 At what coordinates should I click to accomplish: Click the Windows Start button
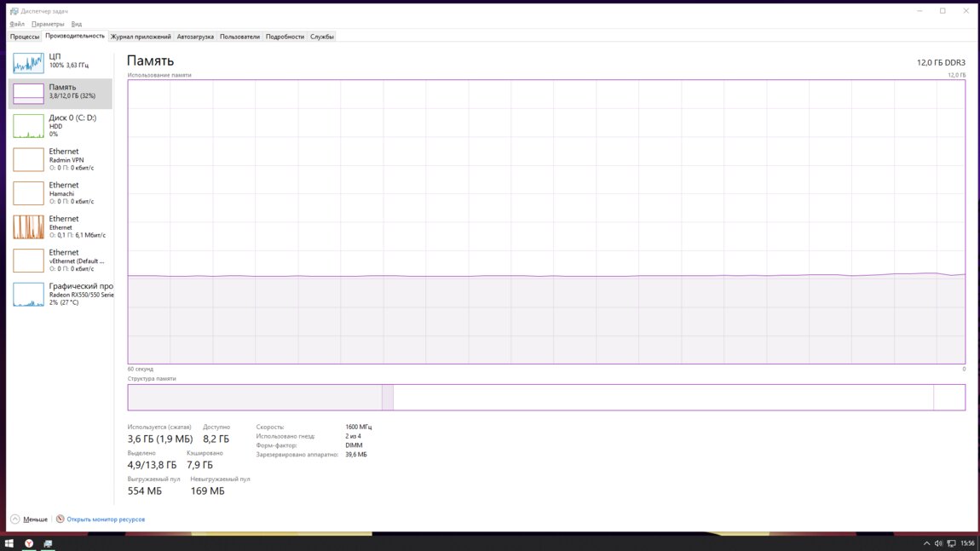9,543
